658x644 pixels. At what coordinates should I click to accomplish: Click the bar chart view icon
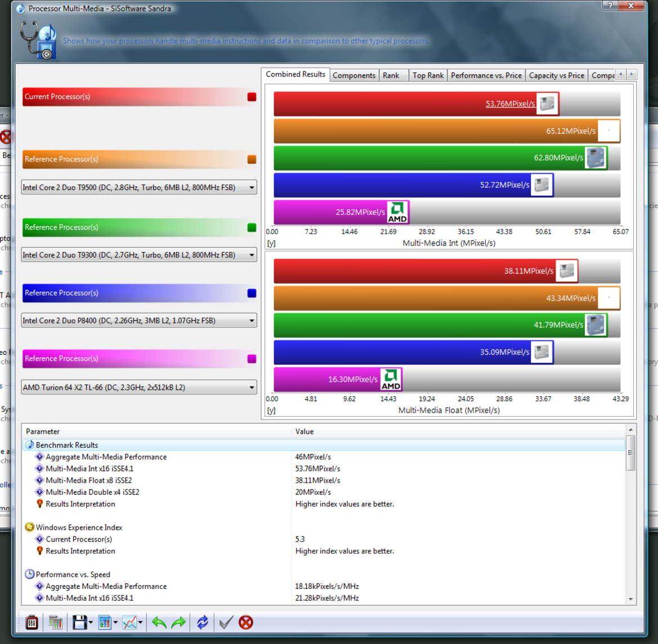point(105,622)
